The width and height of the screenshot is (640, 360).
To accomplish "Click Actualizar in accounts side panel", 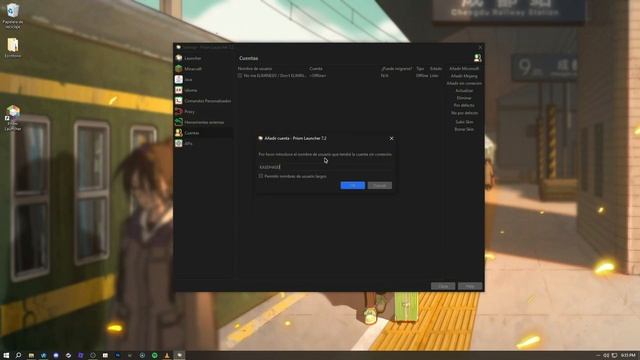I will point(464,91).
